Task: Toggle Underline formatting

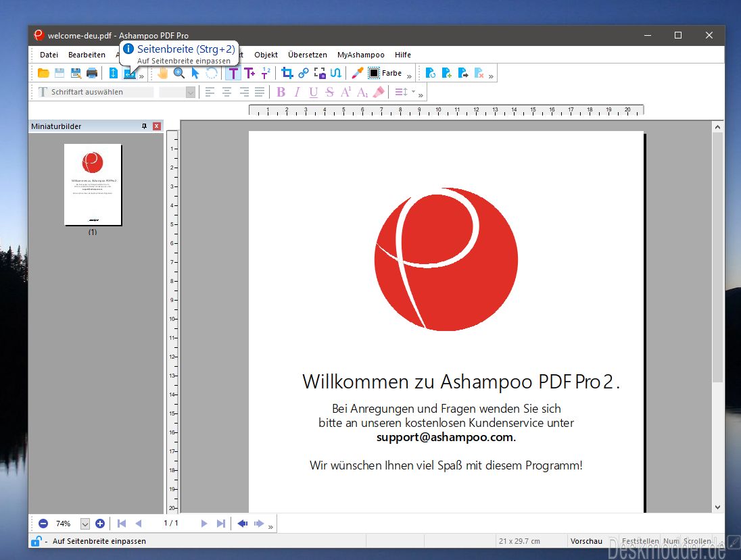Action: (313, 92)
